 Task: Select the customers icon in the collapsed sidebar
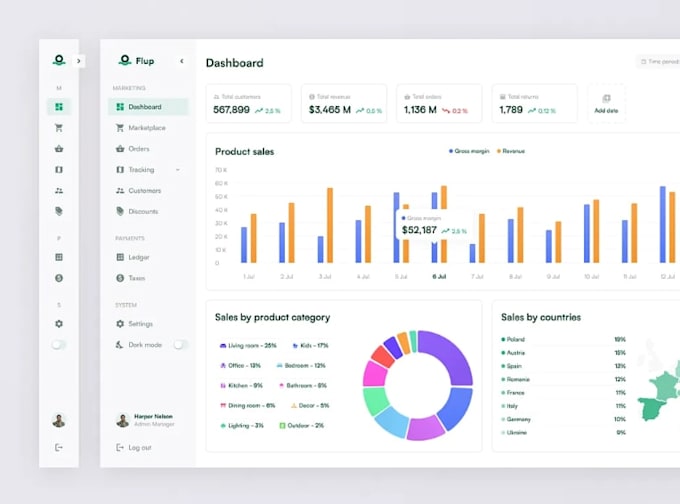click(59, 190)
